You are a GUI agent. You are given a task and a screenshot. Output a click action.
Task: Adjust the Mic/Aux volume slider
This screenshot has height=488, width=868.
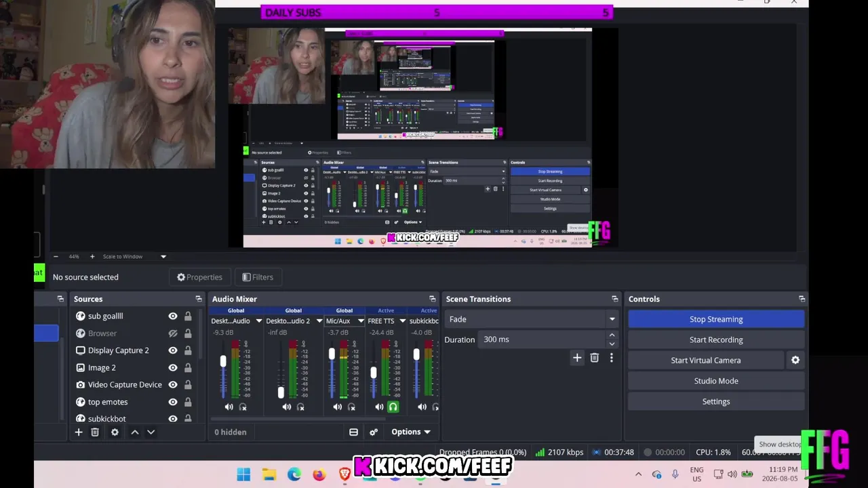tap(332, 354)
